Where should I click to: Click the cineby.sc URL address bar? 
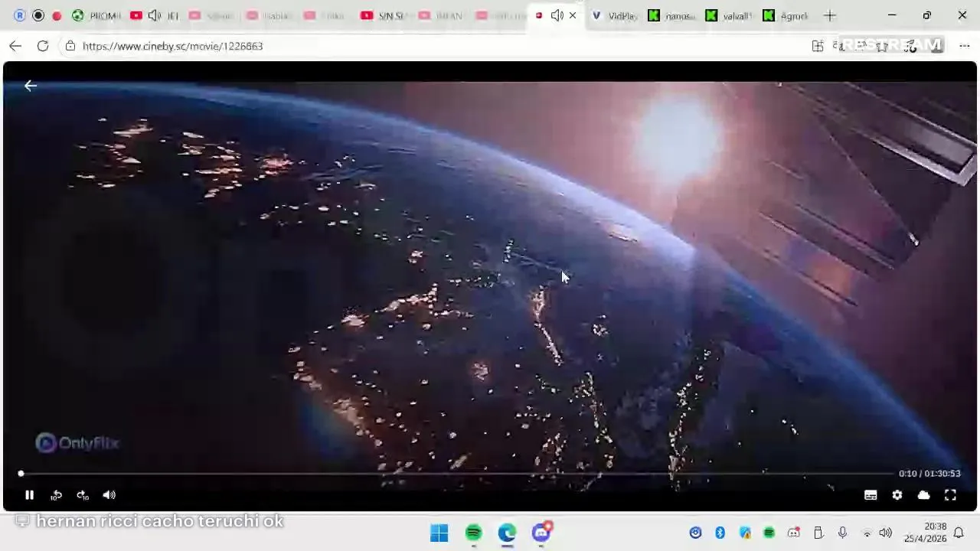tap(173, 46)
